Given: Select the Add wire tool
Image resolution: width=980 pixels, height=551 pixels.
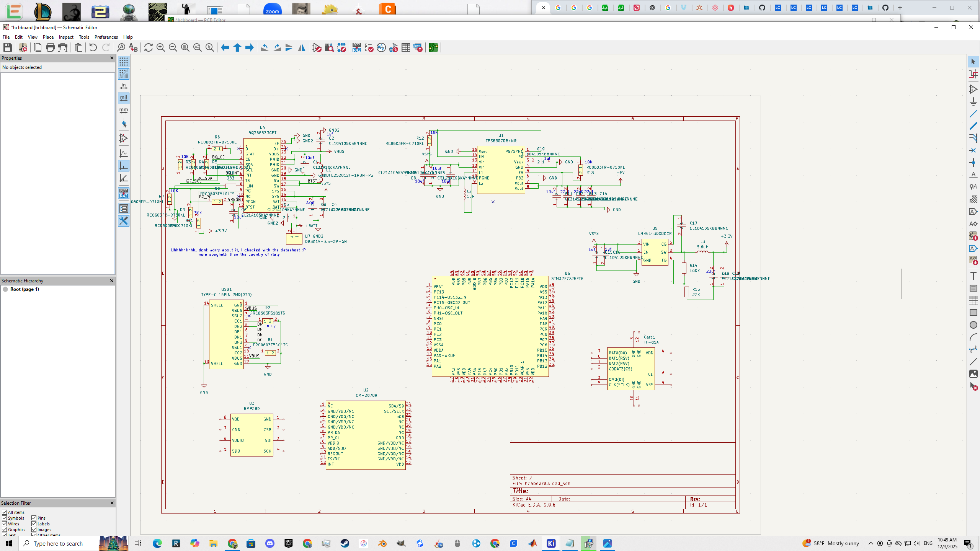Looking at the screenshot, I should 973,114.
